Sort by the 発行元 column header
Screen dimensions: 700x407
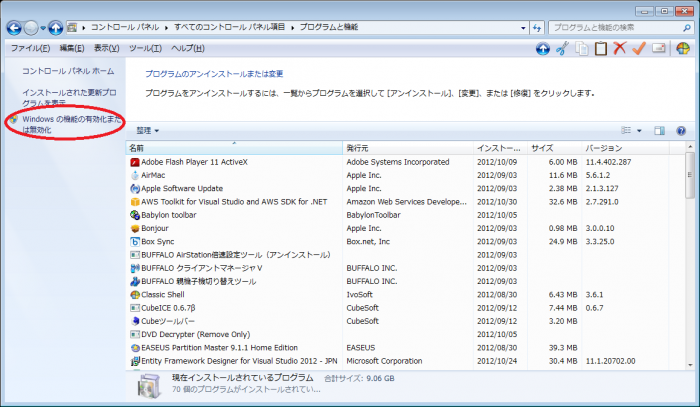(x=408, y=148)
